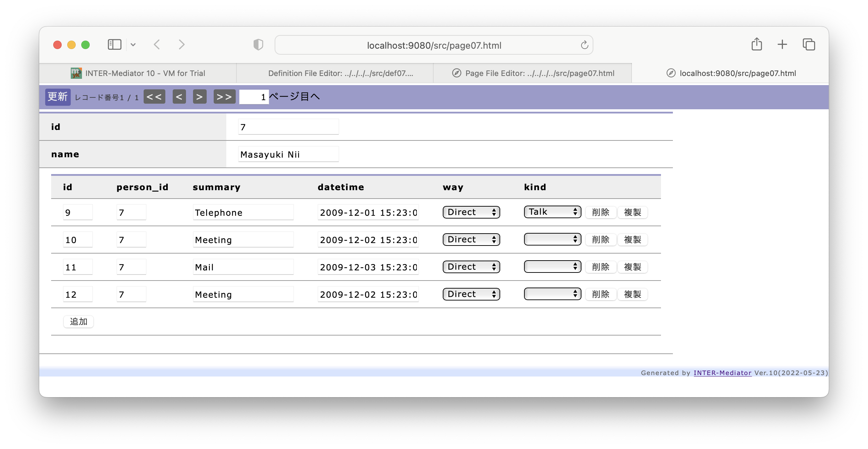868x449 pixels.
Task: Click person_id field in Telephone row
Action: pos(131,212)
